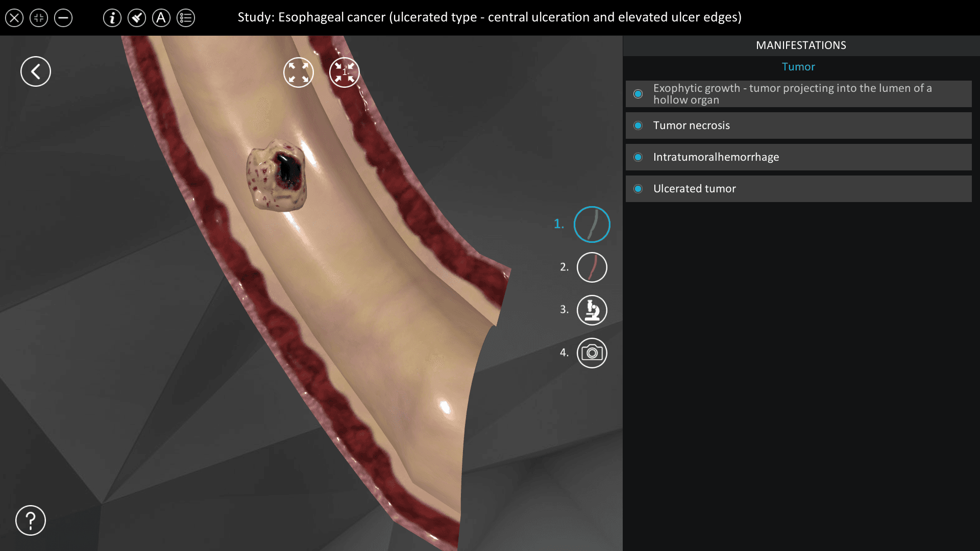Click the expand-to-fullscreen arrows icon
This screenshot has height=551, width=980.
click(x=299, y=72)
